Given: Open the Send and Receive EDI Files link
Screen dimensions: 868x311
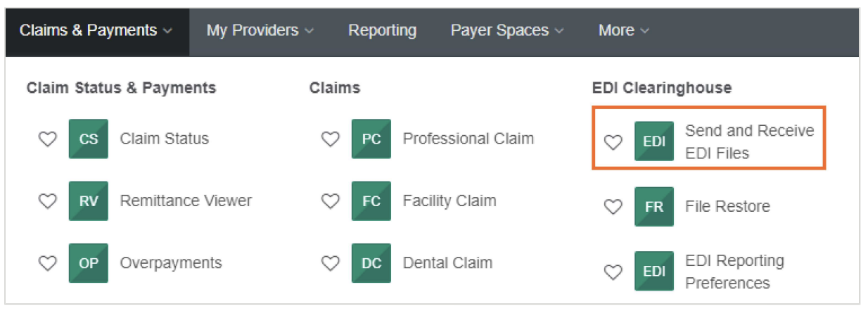Looking at the screenshot, I should [749, 141].
